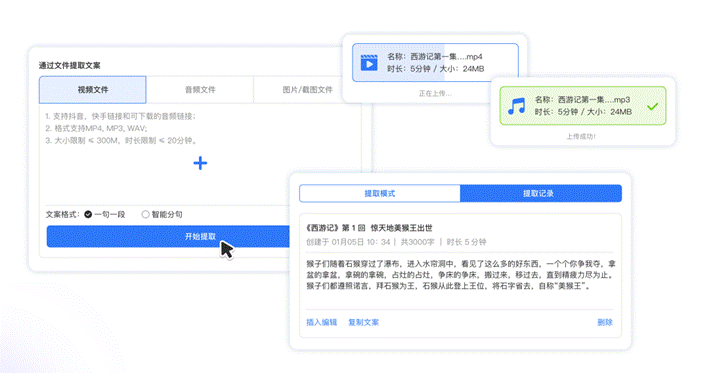Click the 正在上传 status text
Screen dimensions: 709x373
435,94
